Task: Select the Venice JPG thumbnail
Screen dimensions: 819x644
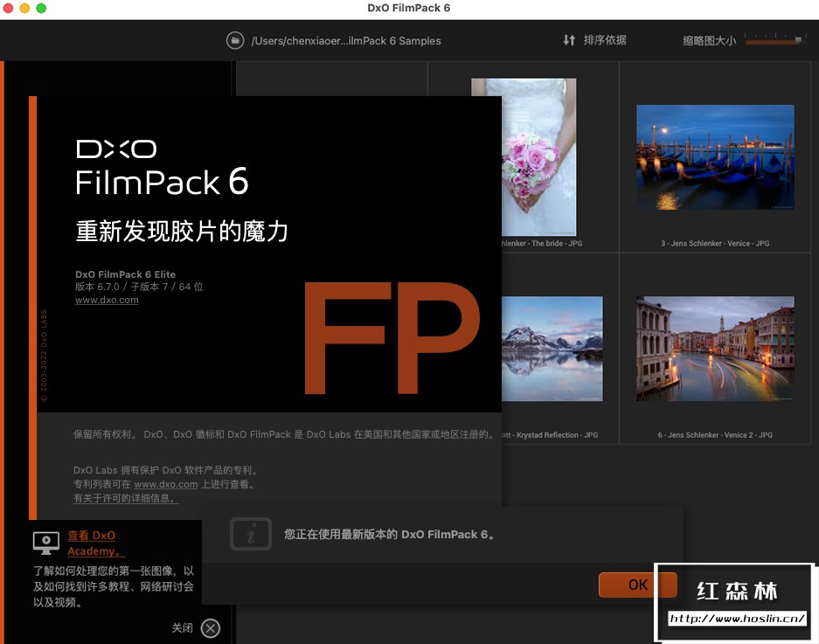Action: tap(715, 156)
